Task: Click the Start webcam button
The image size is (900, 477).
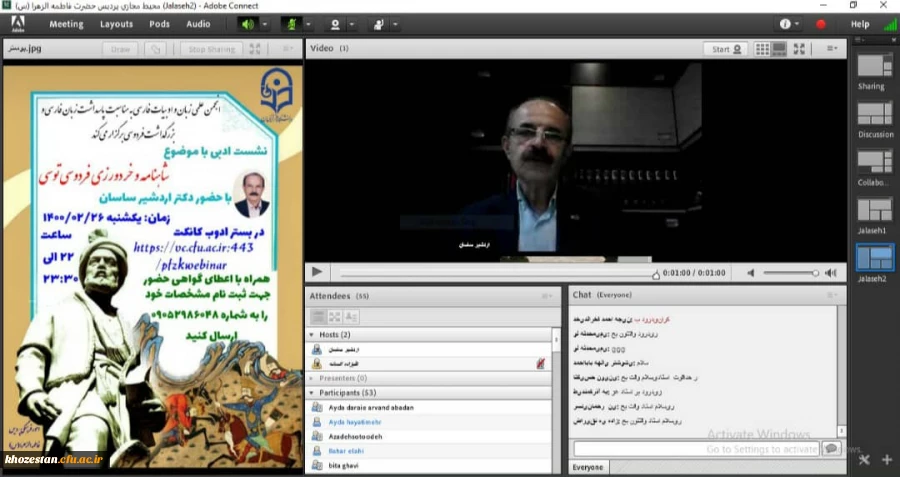Action: pyautogui.click(x=726, y=48)
